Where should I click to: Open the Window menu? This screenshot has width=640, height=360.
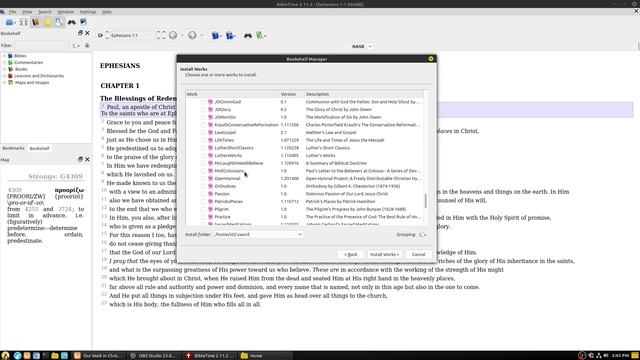(x=65, y=12)
